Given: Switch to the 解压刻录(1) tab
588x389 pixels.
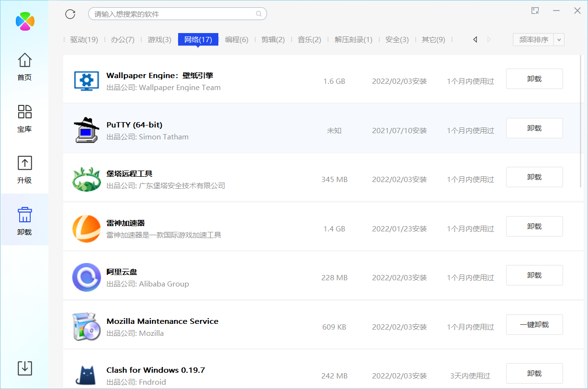Looking at the screenshot, I should [x=353, y=40].
